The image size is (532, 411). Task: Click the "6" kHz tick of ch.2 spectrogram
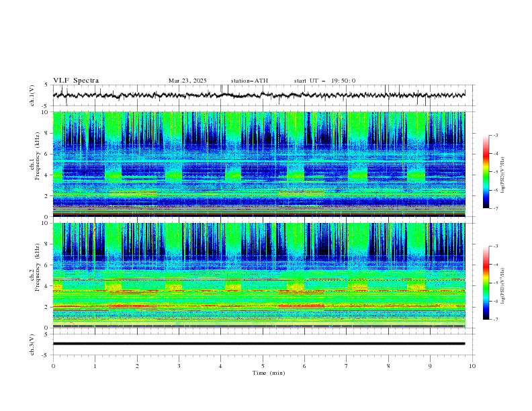[x=47, y=265]
